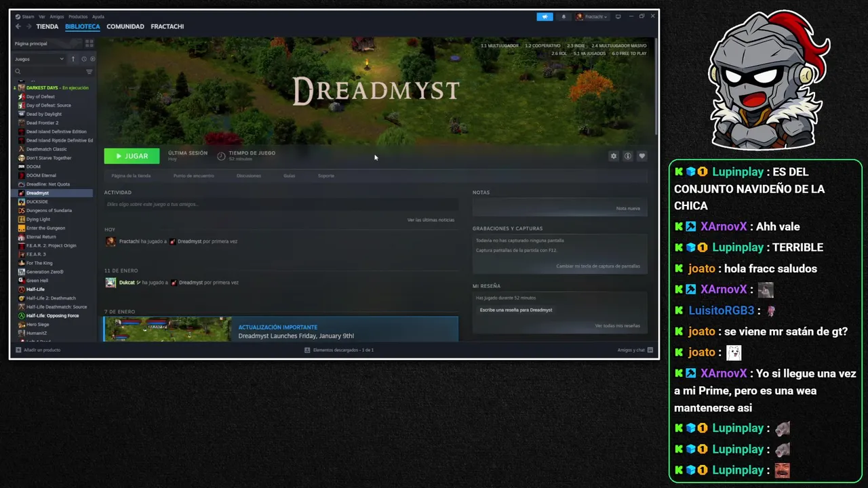Click the playtime clock icon
The image size is (868, 488).
point(221,156)
